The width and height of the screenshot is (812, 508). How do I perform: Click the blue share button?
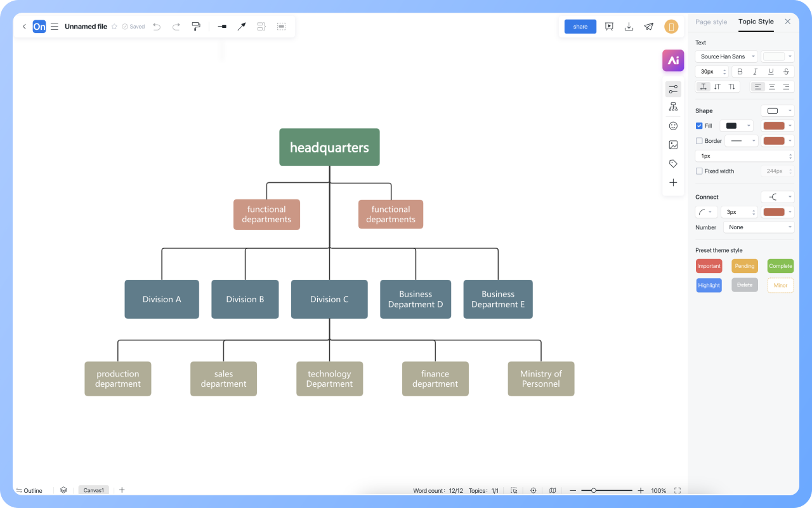580,27
